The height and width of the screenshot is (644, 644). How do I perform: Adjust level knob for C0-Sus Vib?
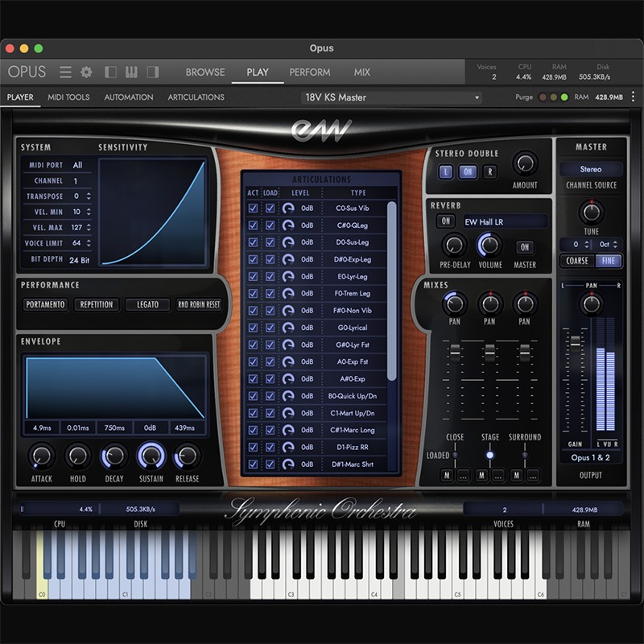(288, 208)
